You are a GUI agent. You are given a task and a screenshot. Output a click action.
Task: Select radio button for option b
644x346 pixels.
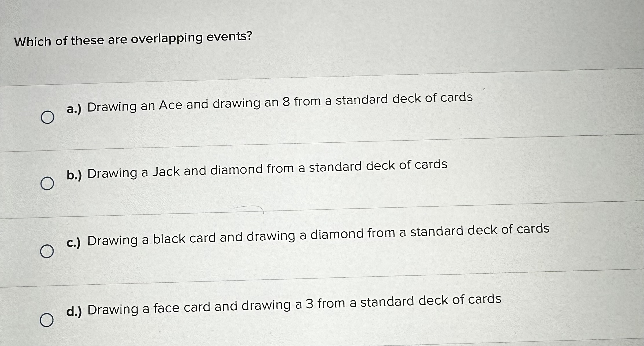(x=47, y=183)
